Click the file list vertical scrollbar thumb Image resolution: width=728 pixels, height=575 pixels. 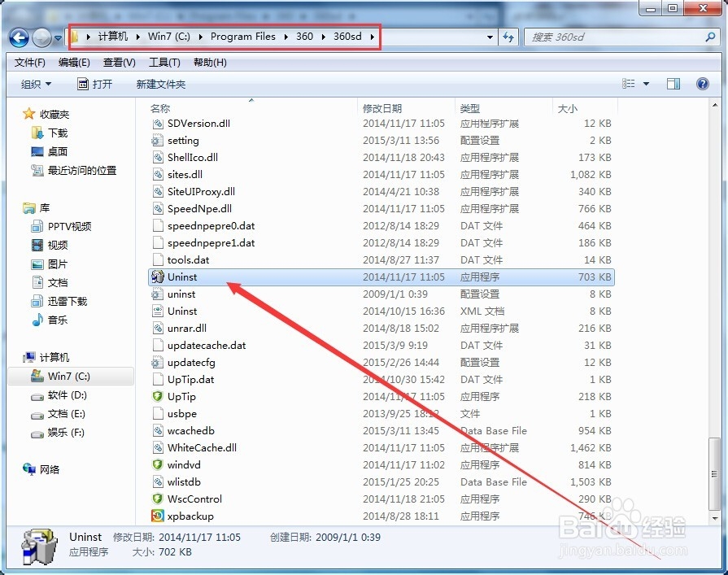pyautogui.click(x=714, y=473)
